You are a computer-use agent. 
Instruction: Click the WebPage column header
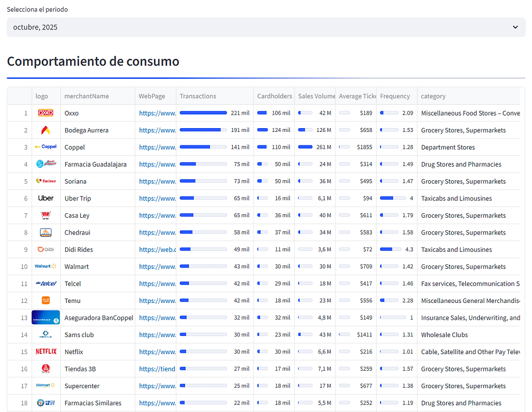[156, 96]
